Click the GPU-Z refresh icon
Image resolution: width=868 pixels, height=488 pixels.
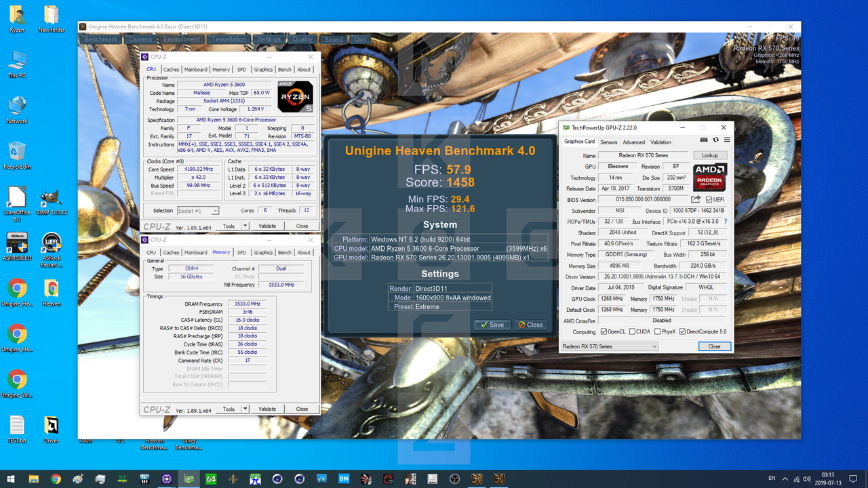pos(715,140)
